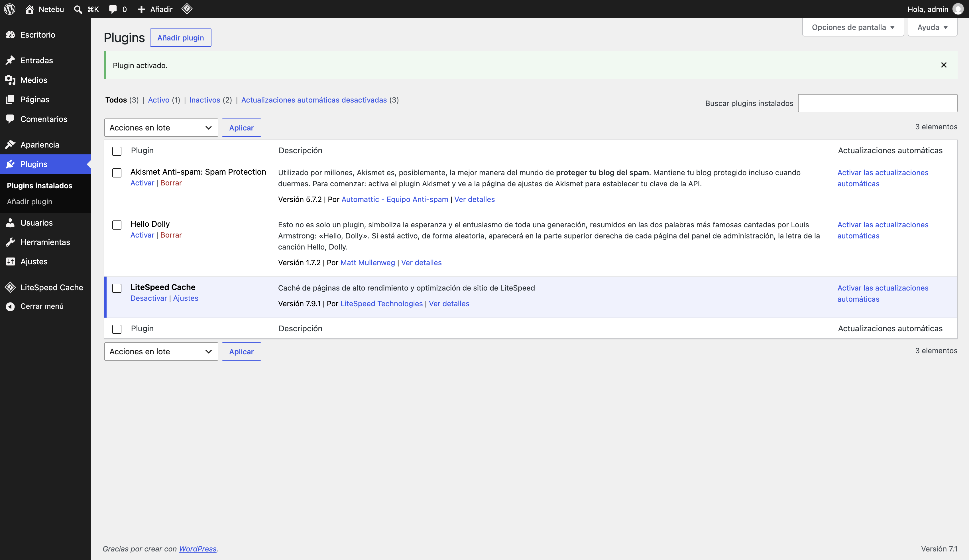969x560 pixels.
Task: Click the bottom Aplicar button
Action: click(x=241, y=351)
